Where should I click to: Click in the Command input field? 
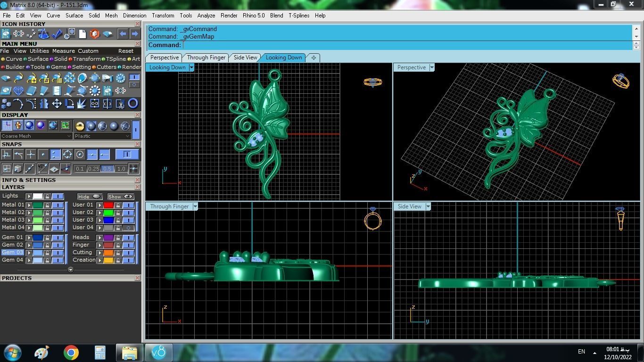point(407,45)
